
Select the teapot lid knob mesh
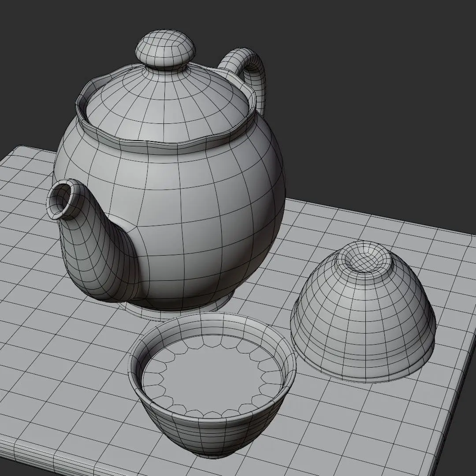[x=165, y=49]
